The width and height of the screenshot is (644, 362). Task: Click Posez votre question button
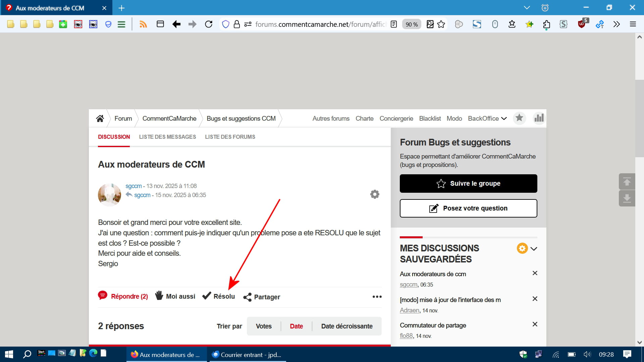click(x=468, y=208)
